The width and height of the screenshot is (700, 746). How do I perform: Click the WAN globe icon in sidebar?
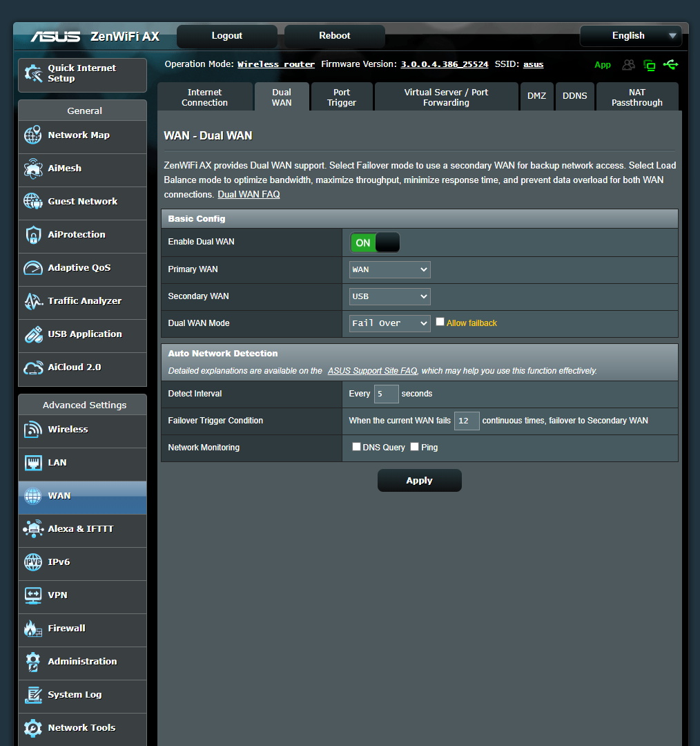click(33, 496)
